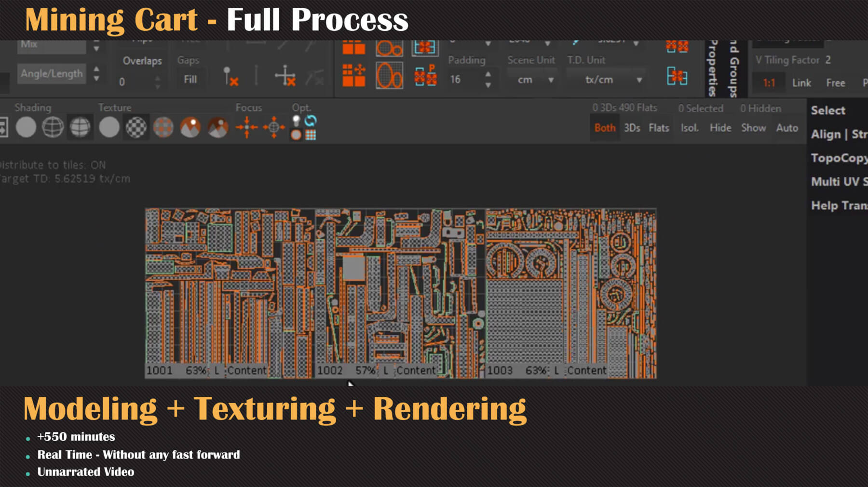Increase the Padding value stepper

[488, 74]
